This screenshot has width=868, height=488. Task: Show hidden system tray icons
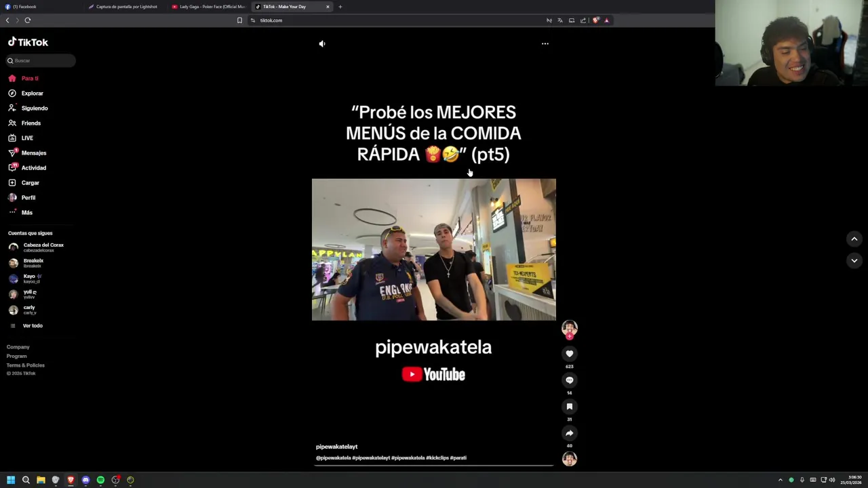[780, 480]
